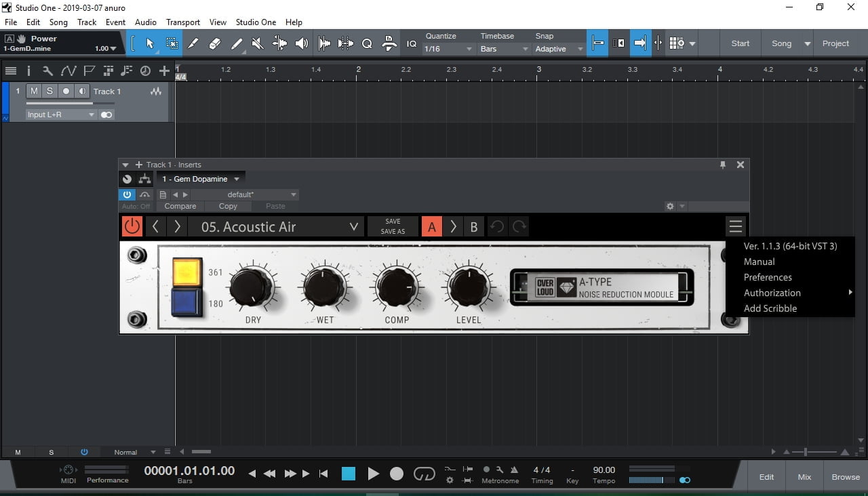Open the default* preset dropdown
Image resolution: width=868 pixels, height=496 pixels.
[245, 194]
